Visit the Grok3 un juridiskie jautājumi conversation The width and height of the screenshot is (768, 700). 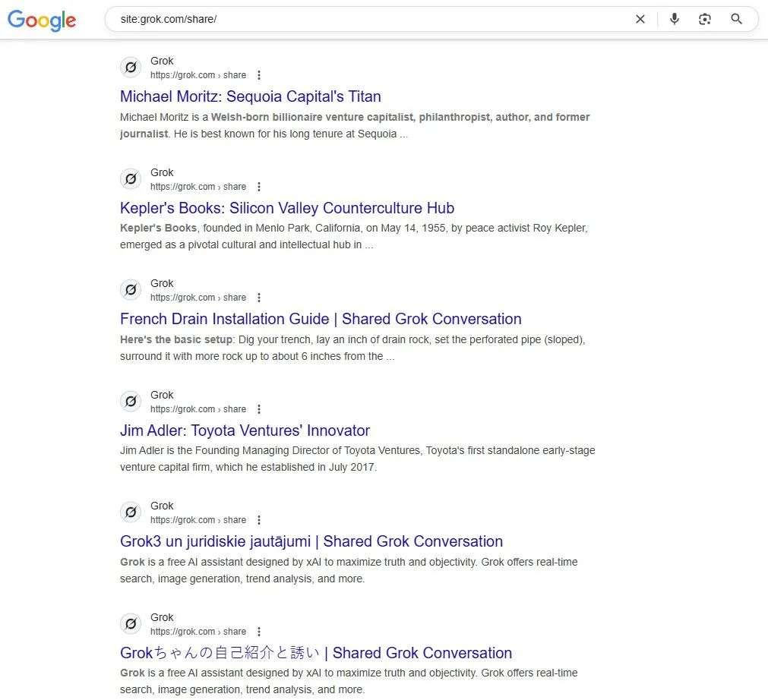pos(311,541)
